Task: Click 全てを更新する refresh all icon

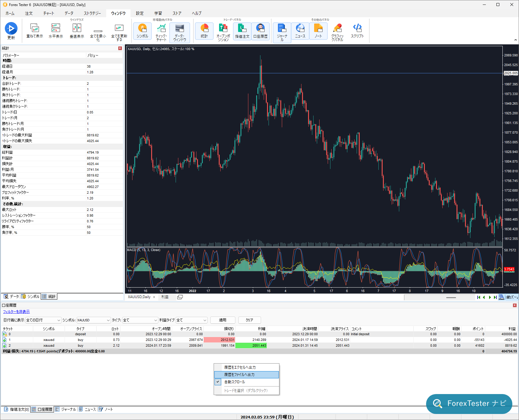Action: click(119, 28)
